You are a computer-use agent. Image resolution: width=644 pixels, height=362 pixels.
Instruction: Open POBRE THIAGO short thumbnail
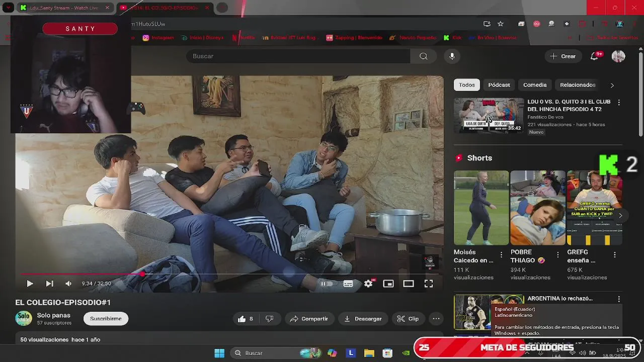click(x=538, y=208)
